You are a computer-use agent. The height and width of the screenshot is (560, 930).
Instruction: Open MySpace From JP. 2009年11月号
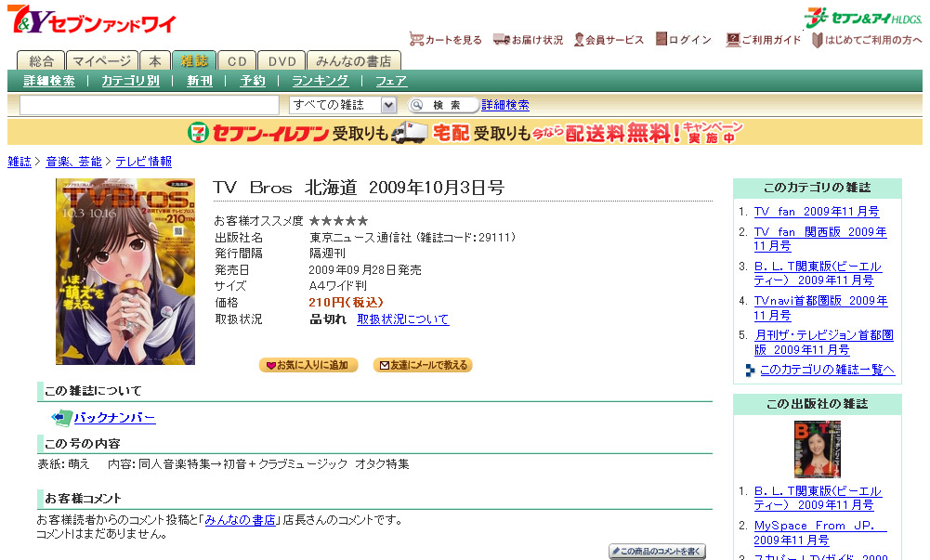[x=820, y=533]
